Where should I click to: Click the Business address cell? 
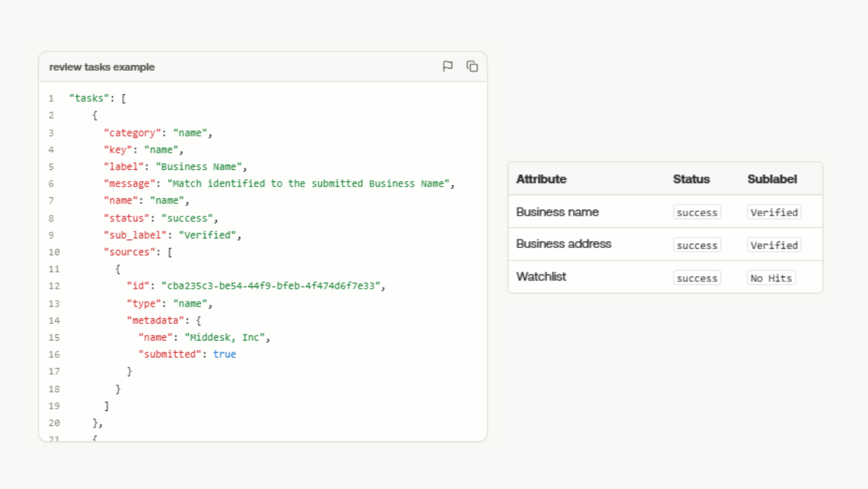pyautogui.click(x=563, y=244)
